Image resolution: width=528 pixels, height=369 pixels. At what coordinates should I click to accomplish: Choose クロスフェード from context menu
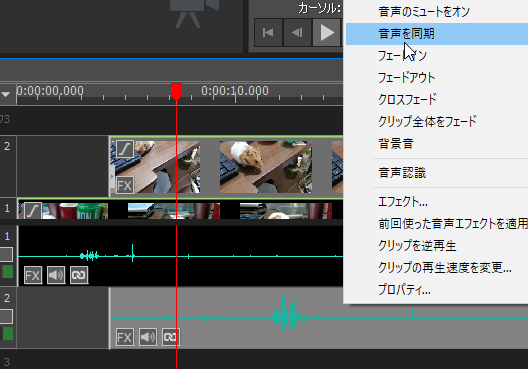pos(437,99)
